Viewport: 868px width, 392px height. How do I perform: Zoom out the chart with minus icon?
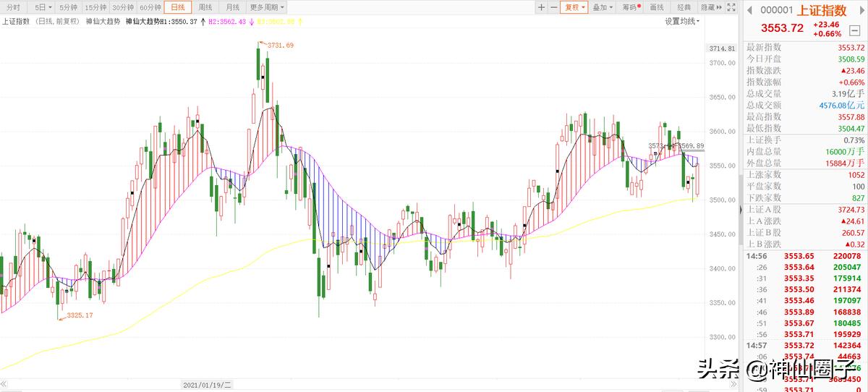553,7
